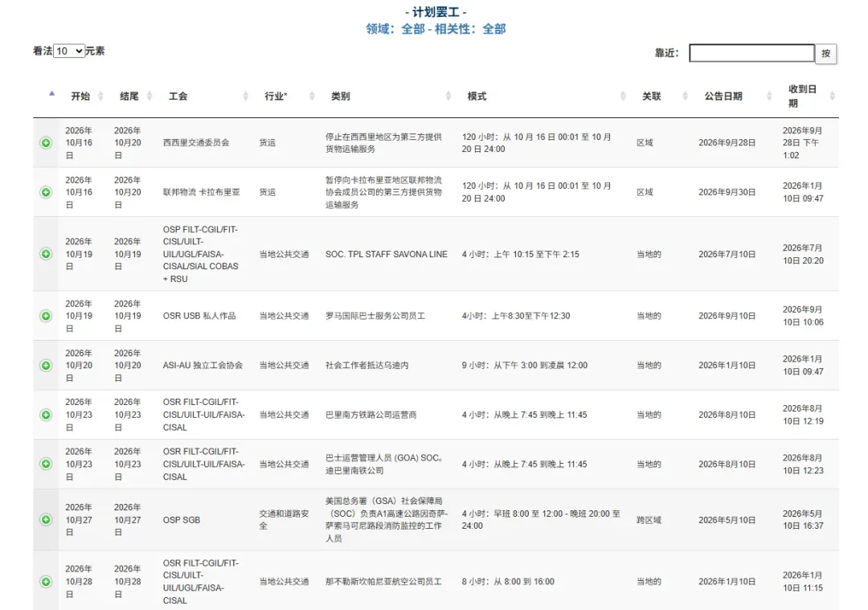Click the ascending sort arrow in first column
Viewport: 868px width, 610px height.
coord(52,93)
